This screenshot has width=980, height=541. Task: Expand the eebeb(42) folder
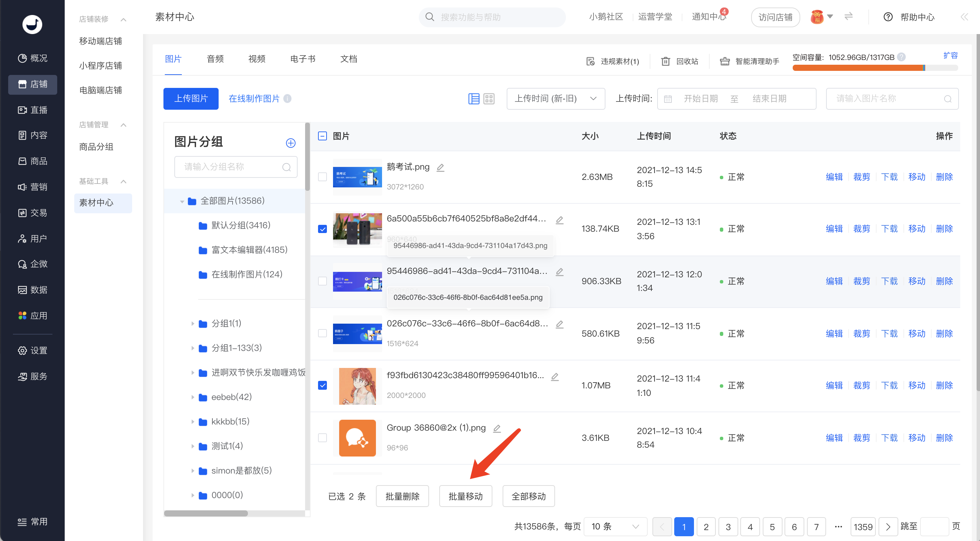tap(192, 397)
